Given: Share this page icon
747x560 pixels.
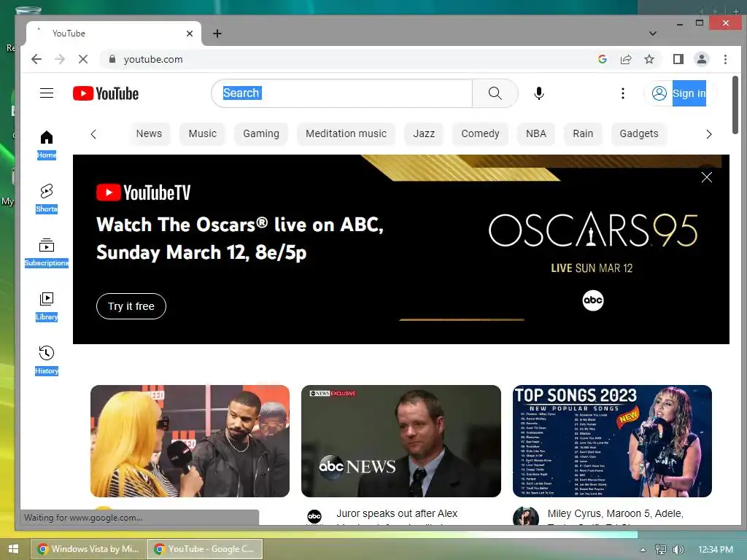Looking at the screenshot, I should pos(625,59).
